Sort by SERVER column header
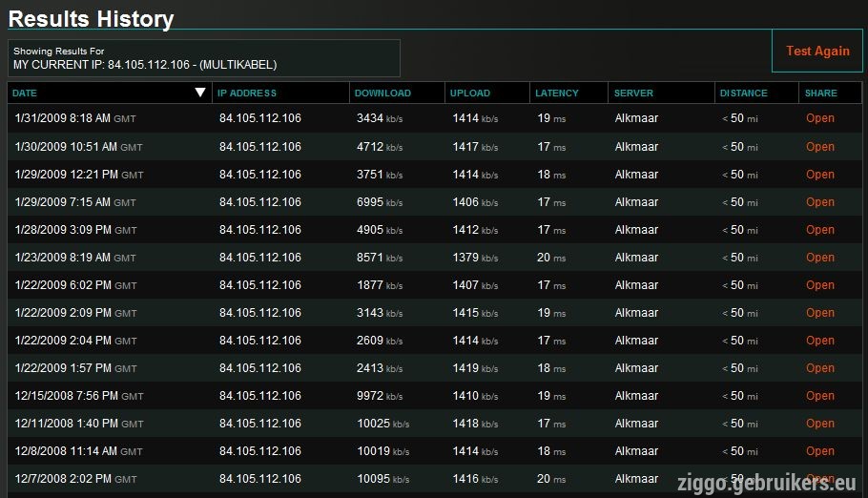The image size is (868, 498). [633, 93]
